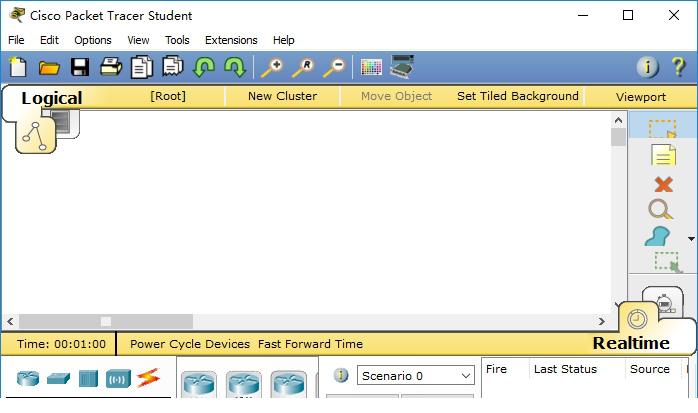Image resolution: width=698 pixels, height=413 pixels.
Task: Open the Help menu
Action: click(284, 40)
